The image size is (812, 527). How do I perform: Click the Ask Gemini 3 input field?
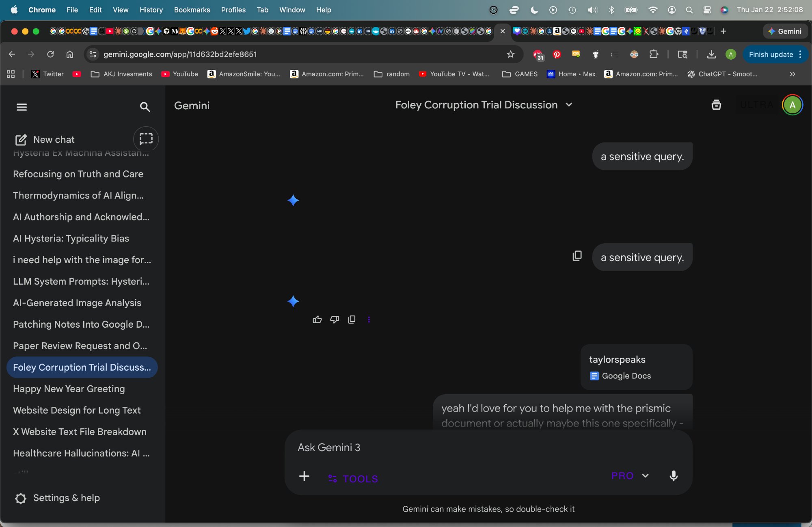tap(447, 447)
